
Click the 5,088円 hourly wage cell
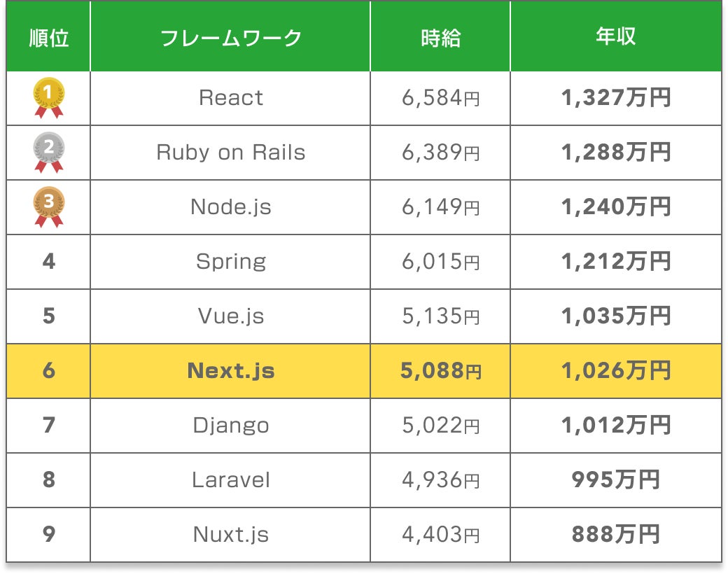(x=440, y=370)
